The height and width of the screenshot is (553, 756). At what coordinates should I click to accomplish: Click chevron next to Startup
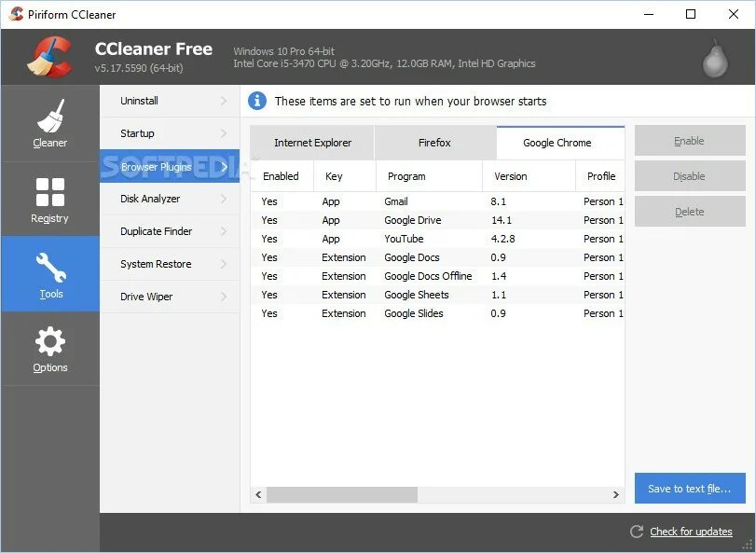point(224,133)
